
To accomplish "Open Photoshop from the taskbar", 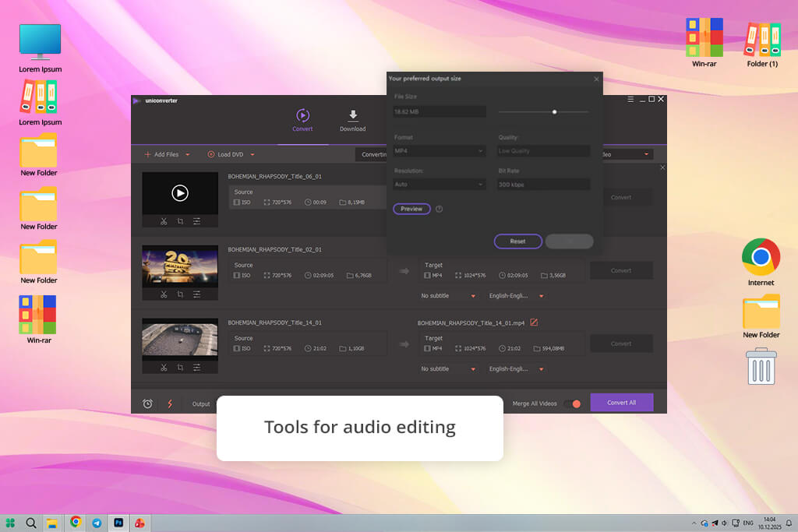I will (118, 523).
